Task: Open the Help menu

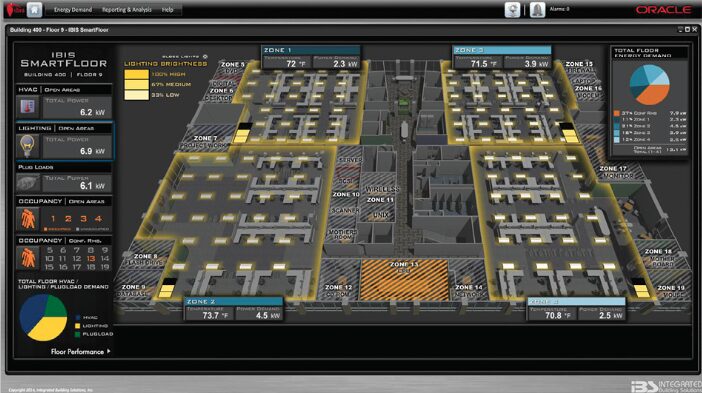Action: [x=167, y=9]
